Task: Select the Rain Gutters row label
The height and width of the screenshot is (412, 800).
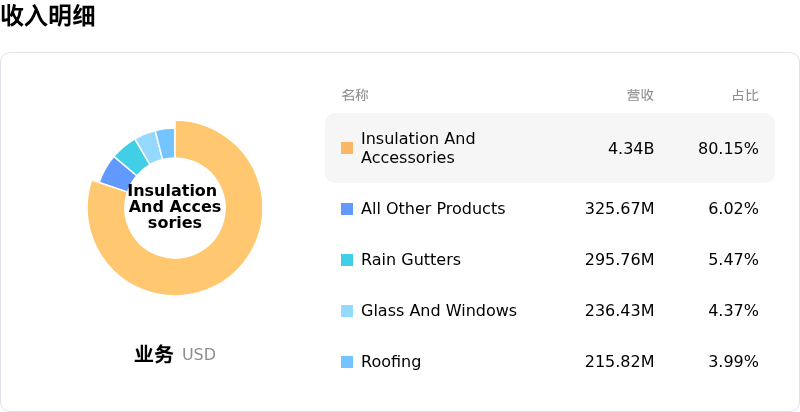Action: coord(411,260)
